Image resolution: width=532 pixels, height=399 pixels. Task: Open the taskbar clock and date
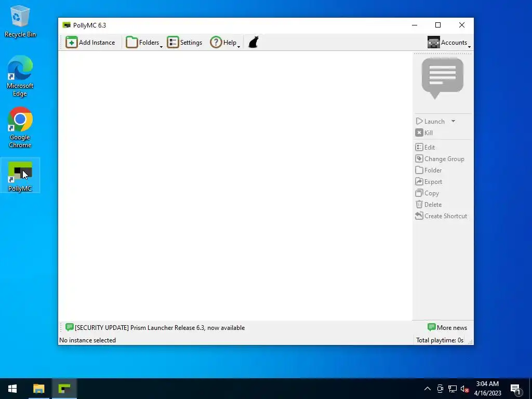487,389
